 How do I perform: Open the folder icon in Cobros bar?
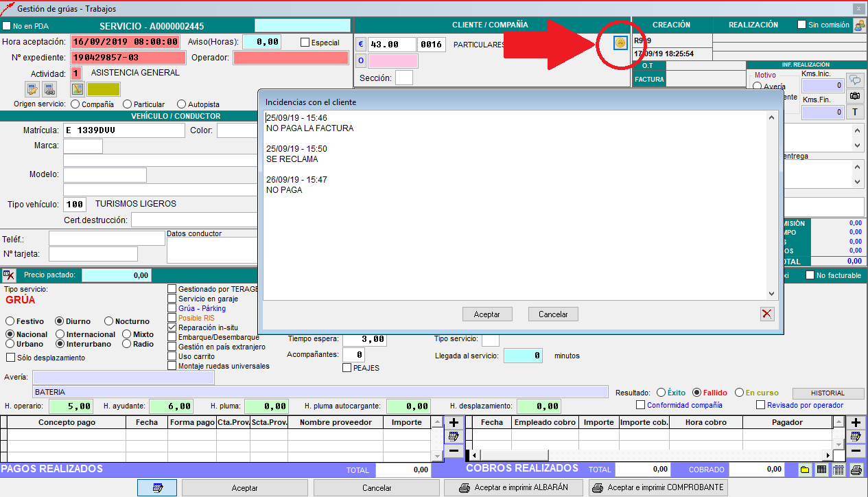pos(805,470)
